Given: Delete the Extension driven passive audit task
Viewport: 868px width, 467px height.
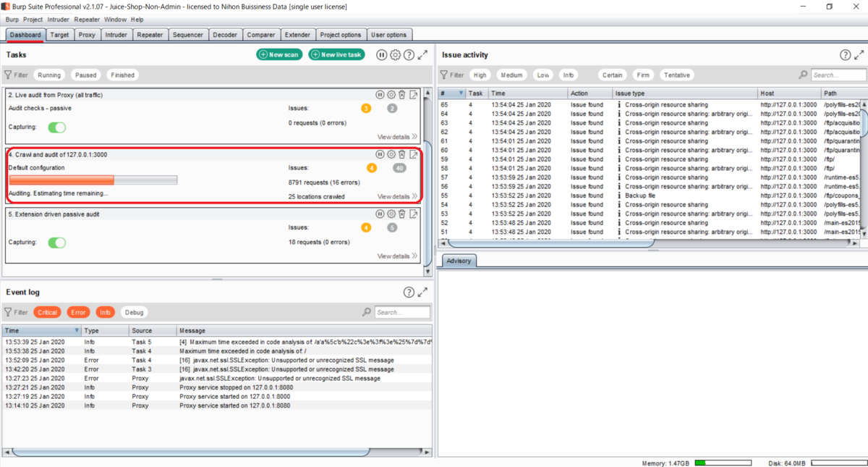Looking at the screenshot, I should pos(402,214).
